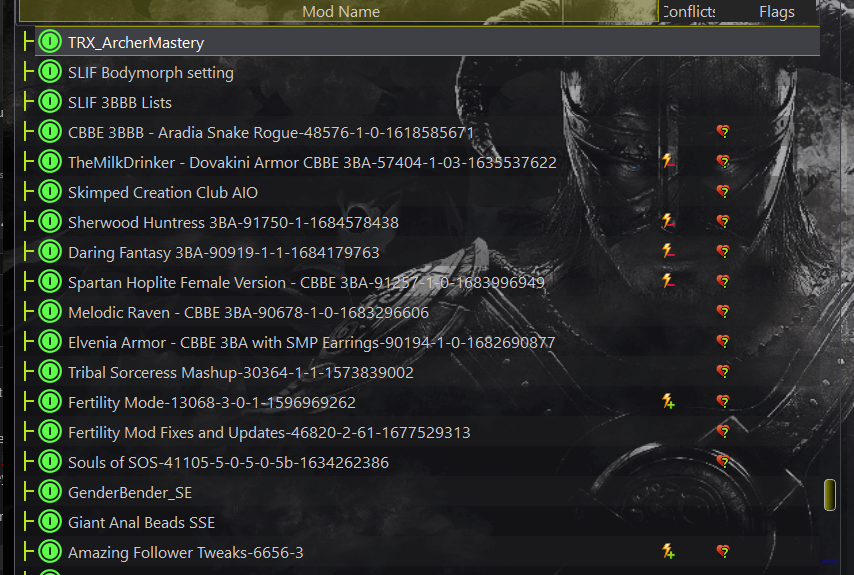Sort by the Conflicts column header
Image resolution: width=854 pixels, height=575 pixels.
pos(688,11)
